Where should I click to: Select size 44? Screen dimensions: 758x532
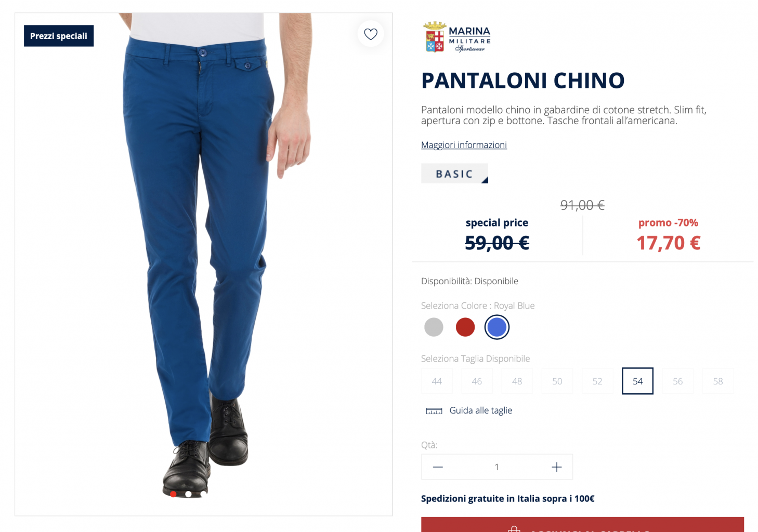[x=437, y=381]
